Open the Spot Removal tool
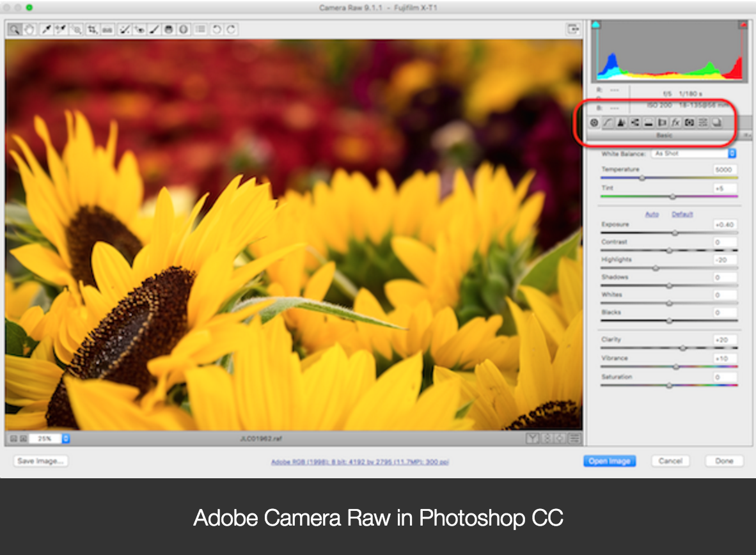This screenshot has width=756, height=555. [x=123, y=29]
